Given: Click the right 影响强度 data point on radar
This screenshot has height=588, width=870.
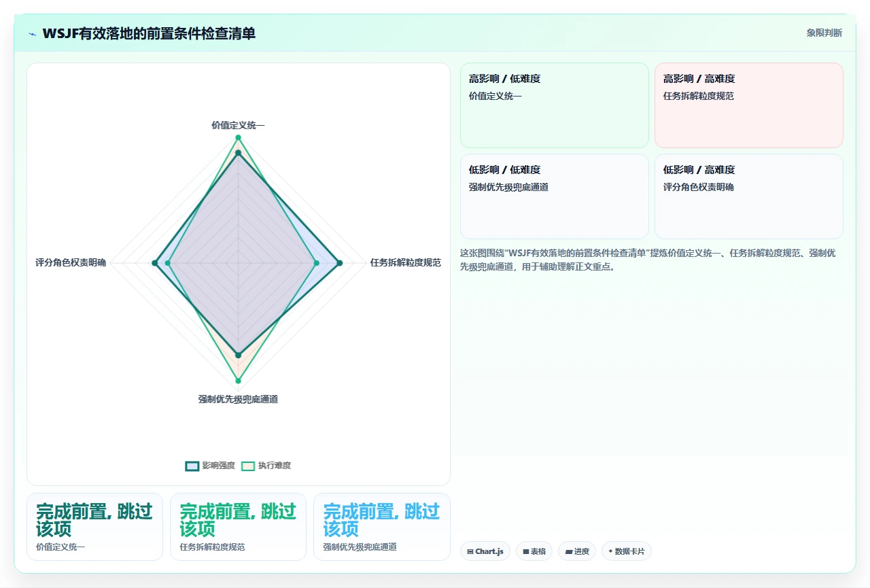Looking at the screenshot, I should click(x=340, y=262).
